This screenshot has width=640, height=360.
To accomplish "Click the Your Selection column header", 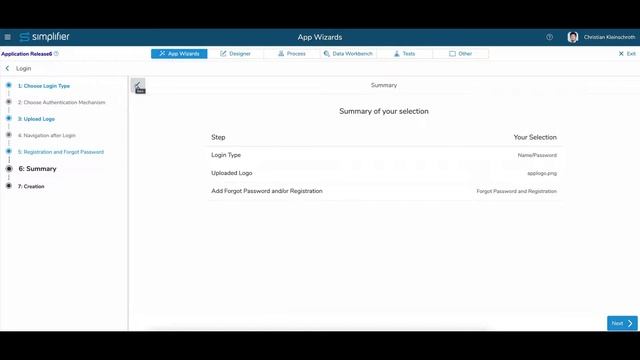I will pyautogui.click(x=535, y=137).
